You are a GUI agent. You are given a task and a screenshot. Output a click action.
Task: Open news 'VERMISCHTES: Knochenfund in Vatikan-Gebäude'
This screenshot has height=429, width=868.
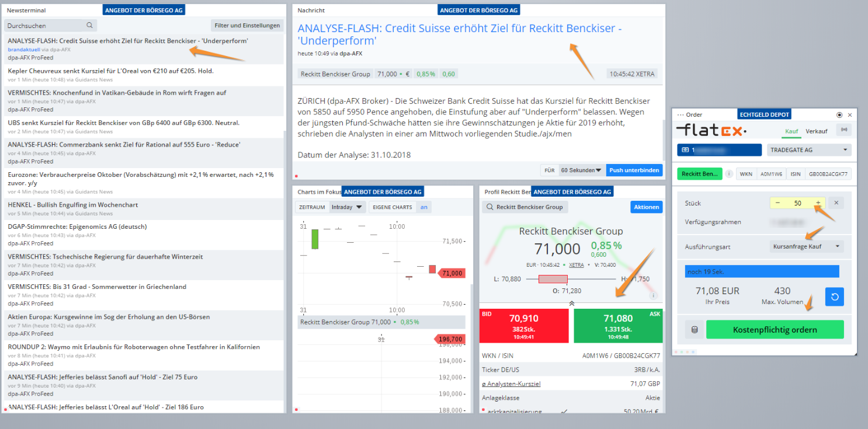coord(144,100)
